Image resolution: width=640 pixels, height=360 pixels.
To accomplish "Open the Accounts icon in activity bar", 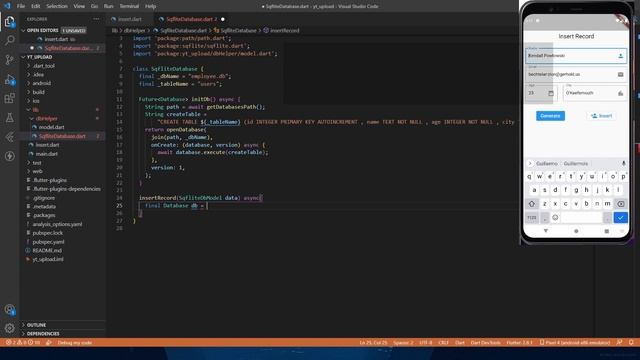I will click(x=9, y=309).
